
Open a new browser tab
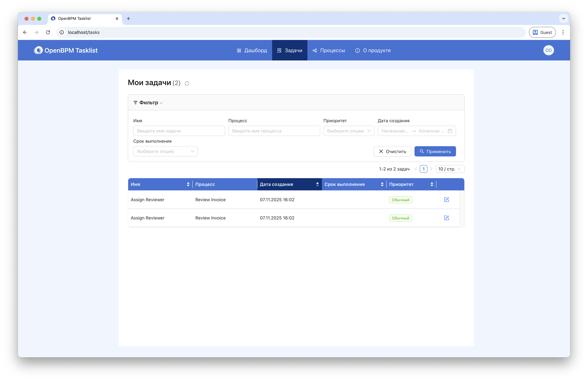tap(128, 19)
